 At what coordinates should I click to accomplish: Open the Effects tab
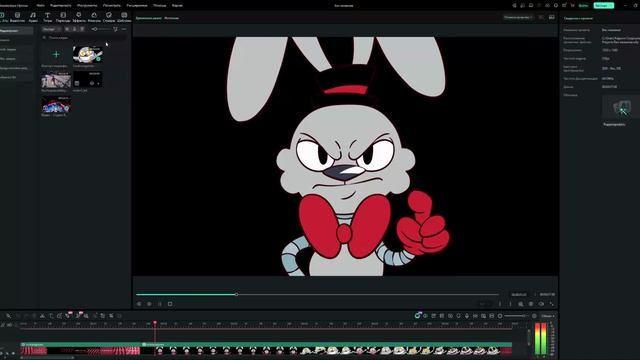(x=79, y=17)
